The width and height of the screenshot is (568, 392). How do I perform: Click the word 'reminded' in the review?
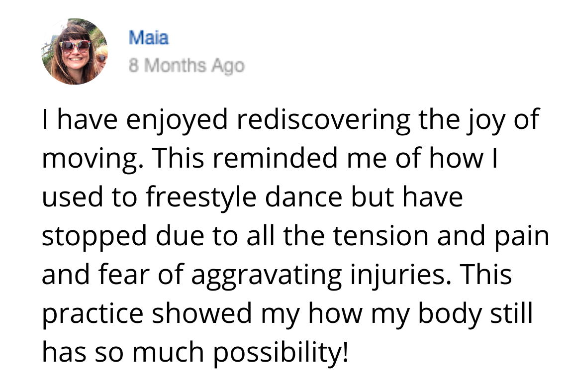(276, 158)
